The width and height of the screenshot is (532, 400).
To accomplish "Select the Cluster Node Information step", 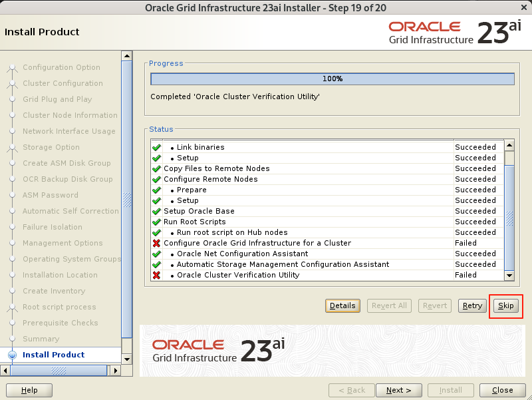I will tap(70, 115).
